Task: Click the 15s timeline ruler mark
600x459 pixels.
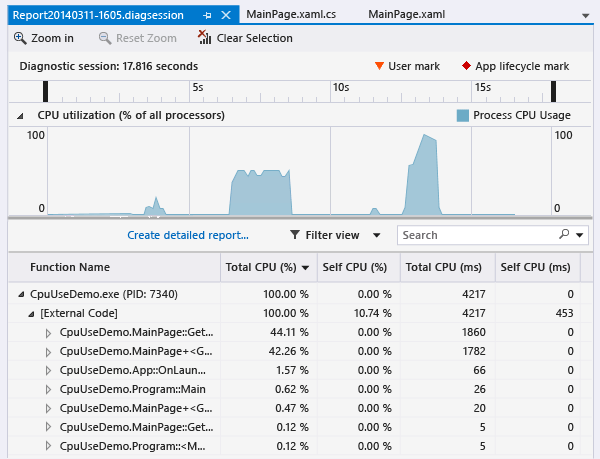Action: [x=483, y=88]
